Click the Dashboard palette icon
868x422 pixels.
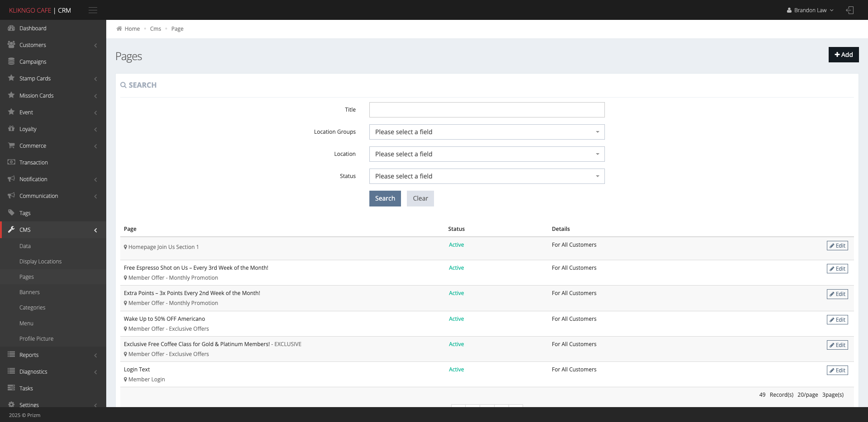point(11,28)
